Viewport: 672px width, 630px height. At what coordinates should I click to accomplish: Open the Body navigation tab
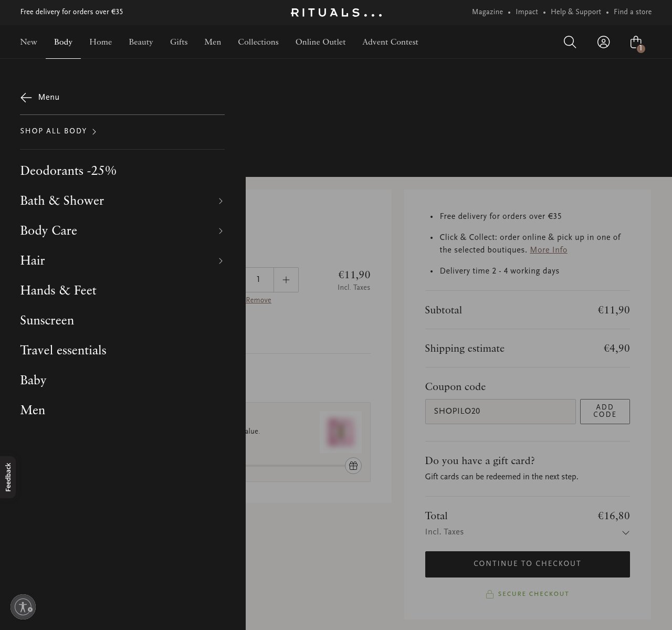63,42
